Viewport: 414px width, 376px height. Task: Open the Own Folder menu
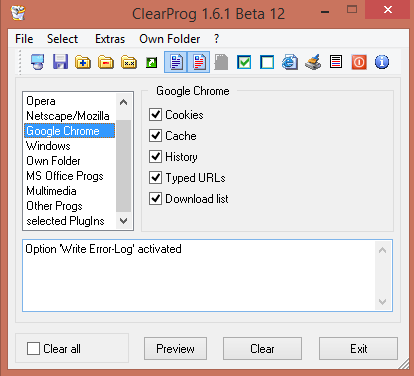click(x=170, y=39)
